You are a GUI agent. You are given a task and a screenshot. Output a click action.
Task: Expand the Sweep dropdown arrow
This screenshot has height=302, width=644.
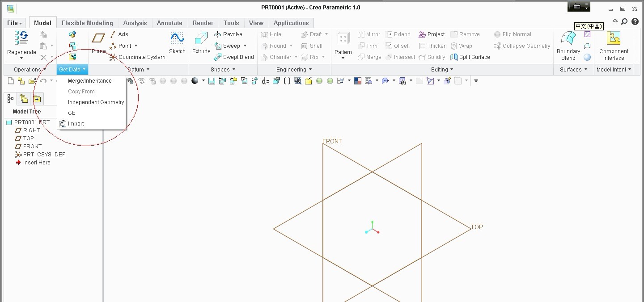coord(245,46)
